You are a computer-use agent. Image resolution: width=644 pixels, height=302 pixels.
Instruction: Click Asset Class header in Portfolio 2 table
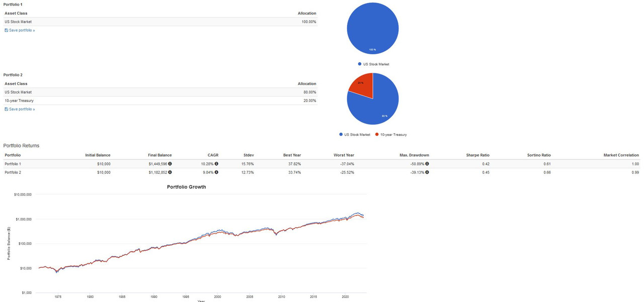click(16, 83)
